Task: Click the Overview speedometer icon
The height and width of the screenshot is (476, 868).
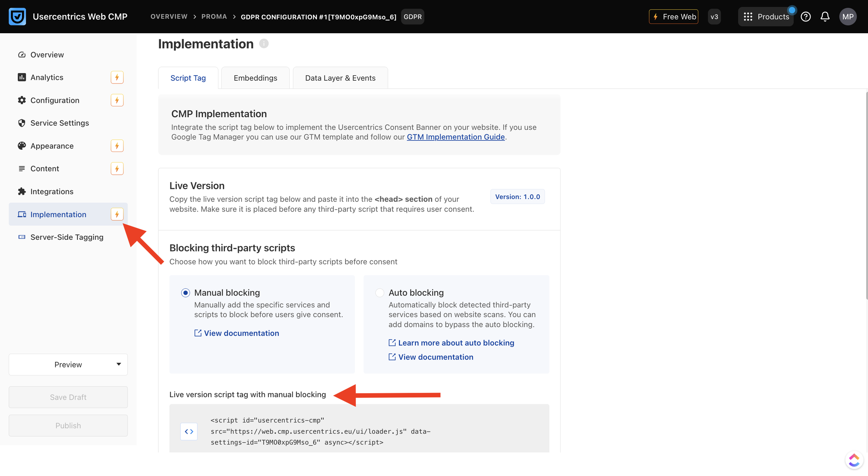Action: pyautogui.click(x=22, y=55)
